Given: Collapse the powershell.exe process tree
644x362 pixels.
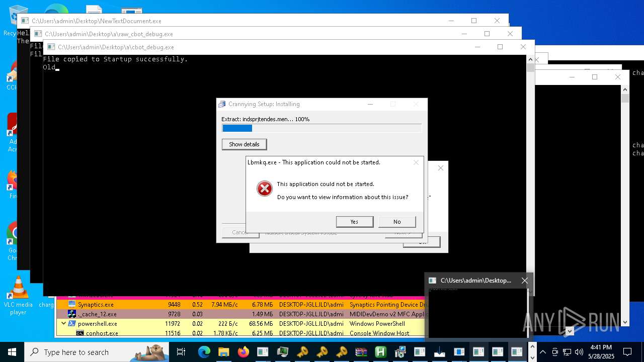Looking at the screenshot, I should 63,324.
